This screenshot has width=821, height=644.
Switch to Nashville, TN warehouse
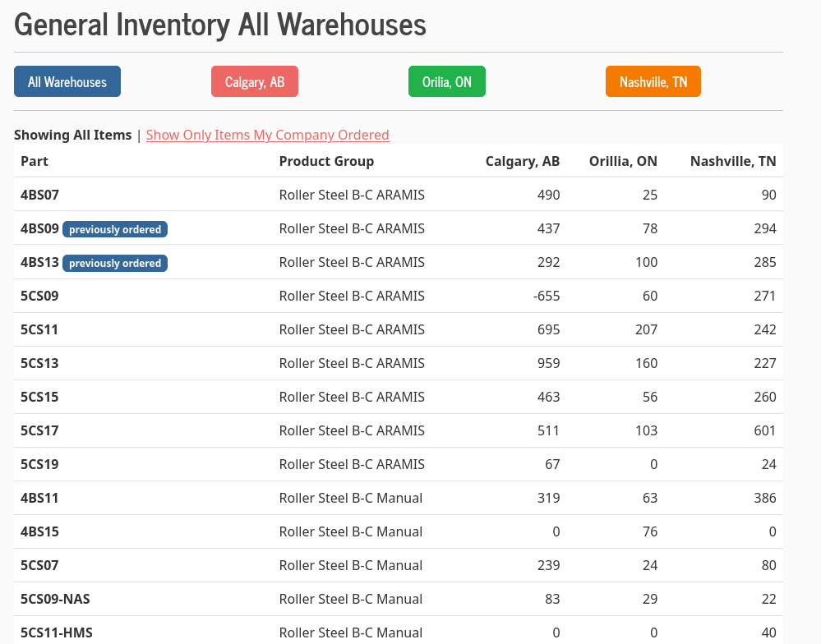coord(653,81)
